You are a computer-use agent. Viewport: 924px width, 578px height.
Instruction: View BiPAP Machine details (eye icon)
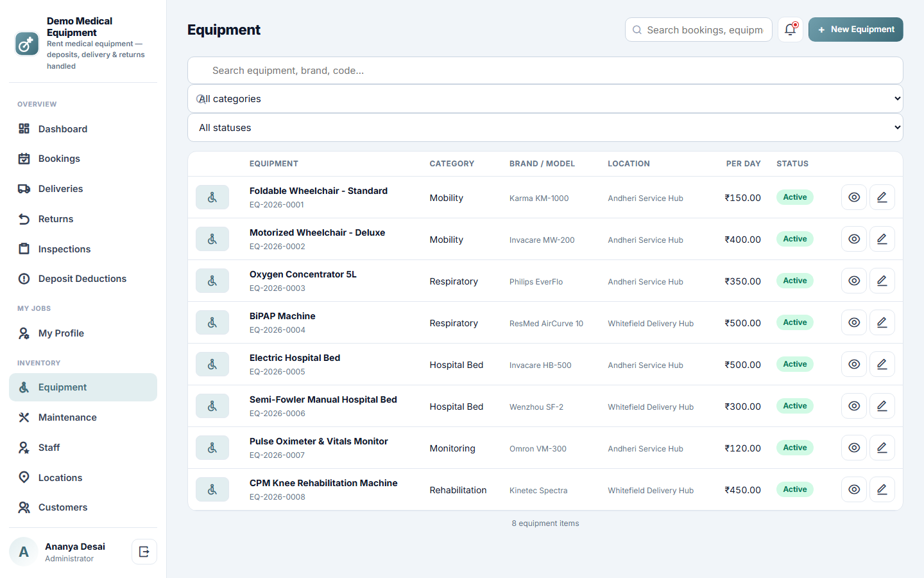click(854, 322)
